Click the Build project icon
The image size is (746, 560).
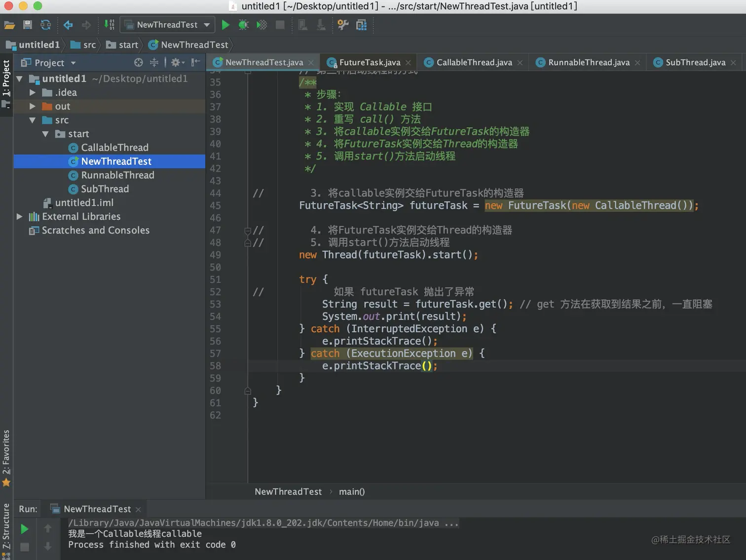[x=109, y=25]
